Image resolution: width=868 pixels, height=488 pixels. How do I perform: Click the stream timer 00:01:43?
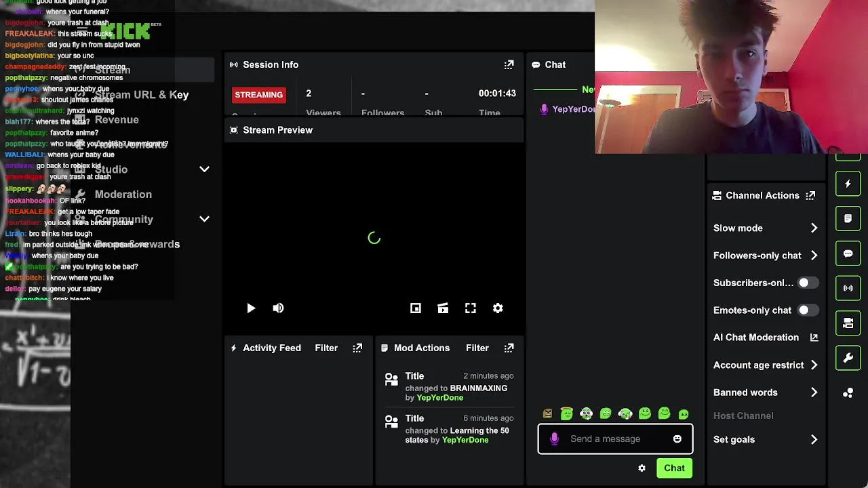(x=497, y=94)
